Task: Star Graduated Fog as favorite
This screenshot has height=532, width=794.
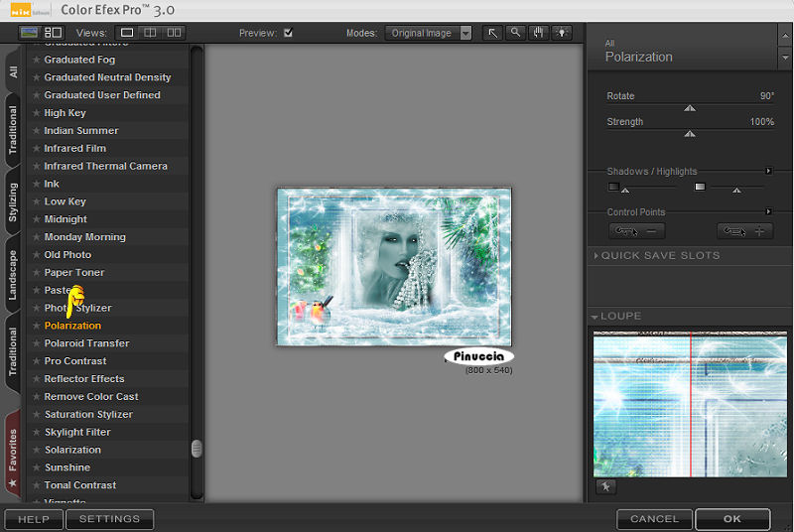Action: point(37,60)
